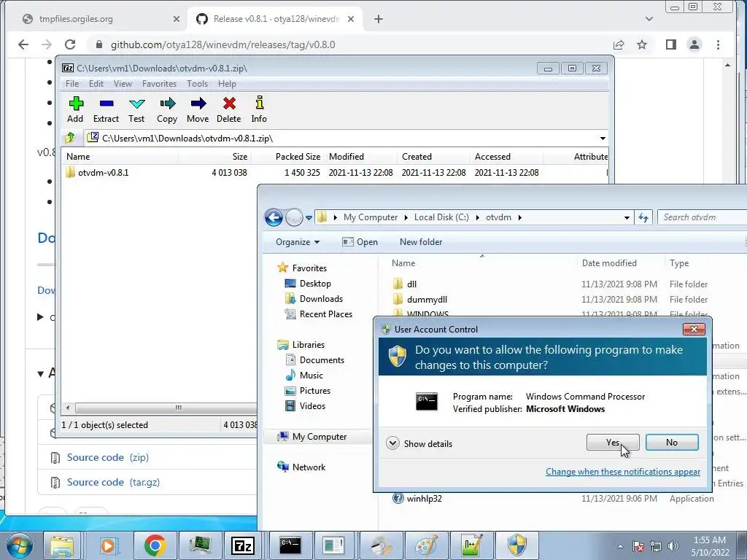Screen dimensions: 747x560
Task: Open 7-Zip from the taskbar
Action: [x=243, y=545]
